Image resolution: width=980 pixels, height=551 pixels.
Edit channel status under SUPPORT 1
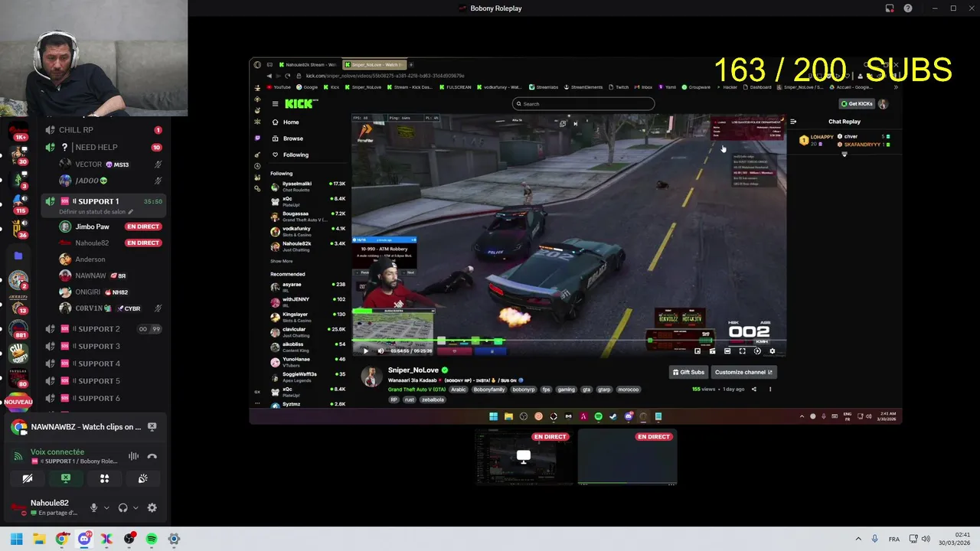(x=96, y=211)
